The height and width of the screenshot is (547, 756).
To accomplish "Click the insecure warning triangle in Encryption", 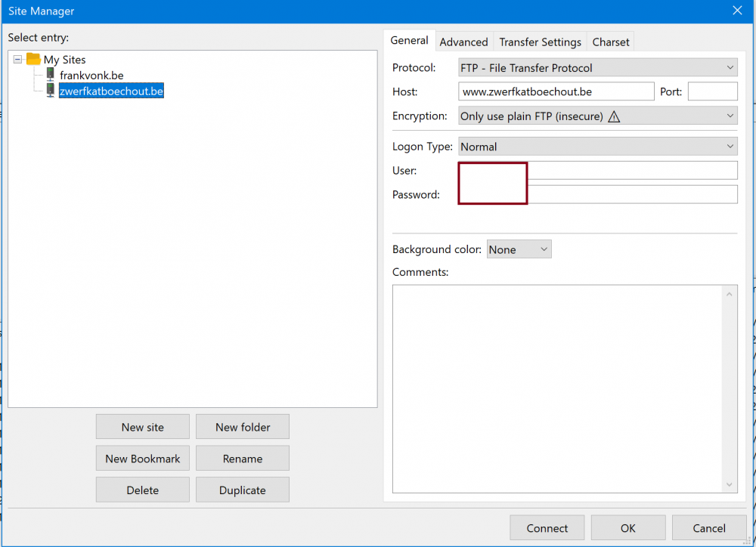I will (x=614, y=116).
